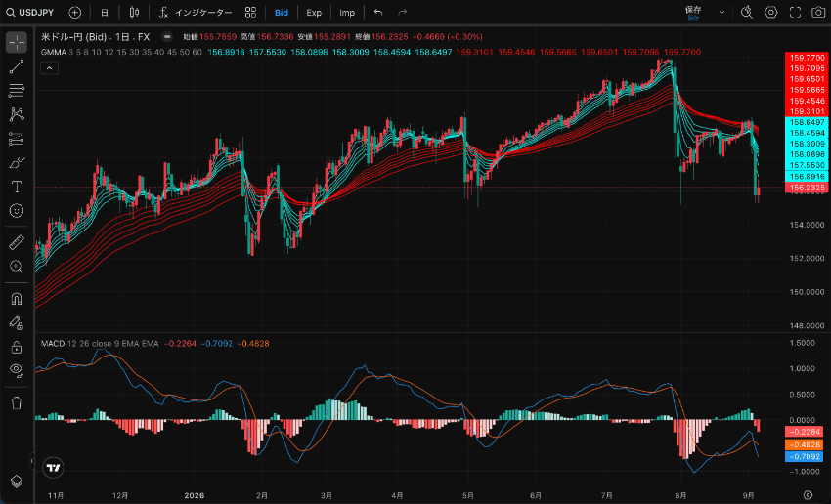This screenshot has width=831, height=504.
Task: Select the Bid price tab
Action: pos(282,12)
